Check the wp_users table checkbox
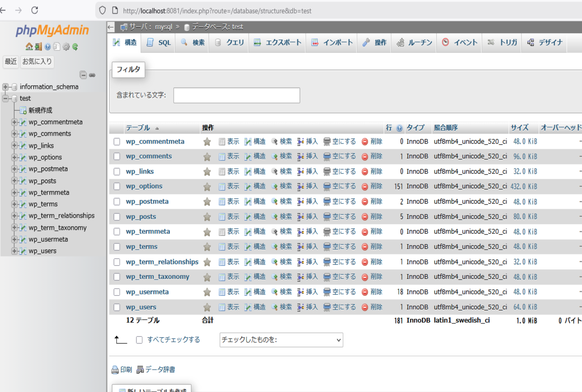This screenshot has width=582, height=392. [x=117, y=307]
